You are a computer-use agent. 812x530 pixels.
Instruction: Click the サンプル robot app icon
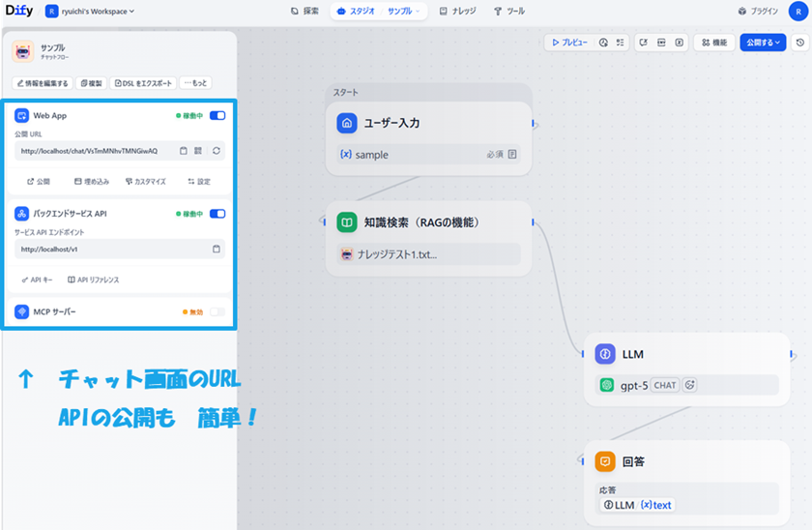[x=23, y=51]
